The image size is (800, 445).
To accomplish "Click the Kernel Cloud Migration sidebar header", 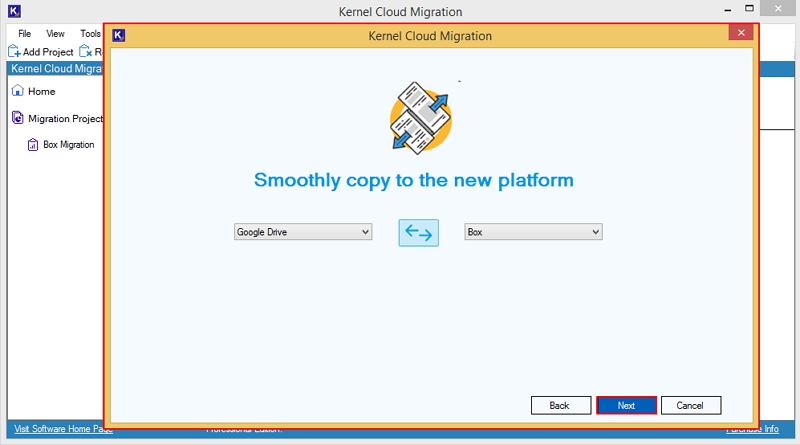I will coord(56,68).
